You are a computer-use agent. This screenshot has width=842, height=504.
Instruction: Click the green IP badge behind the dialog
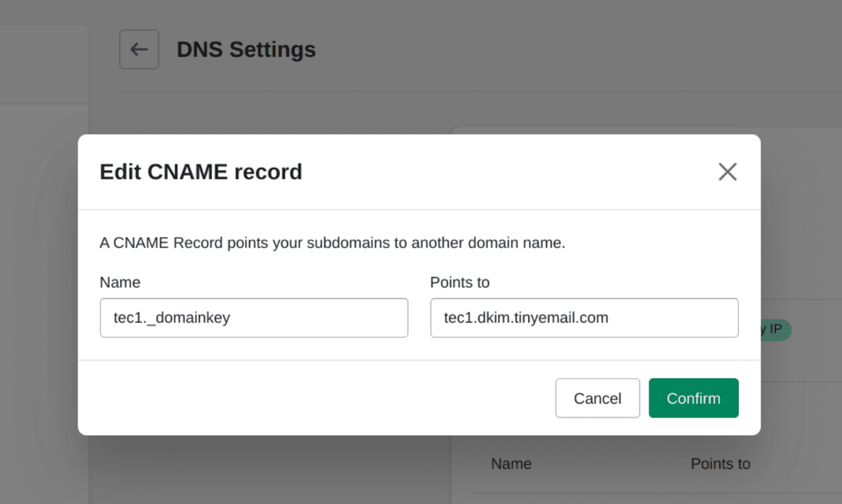point(775,329)
